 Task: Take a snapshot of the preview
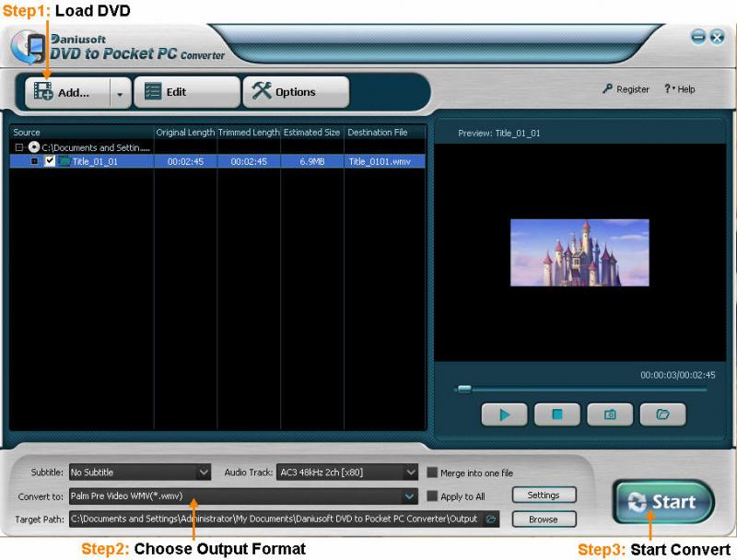point(610,414)
